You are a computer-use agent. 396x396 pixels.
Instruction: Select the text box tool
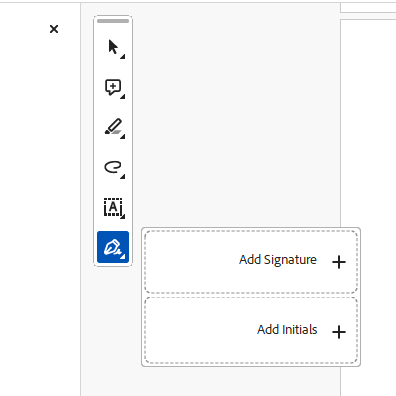click(113, 207)
